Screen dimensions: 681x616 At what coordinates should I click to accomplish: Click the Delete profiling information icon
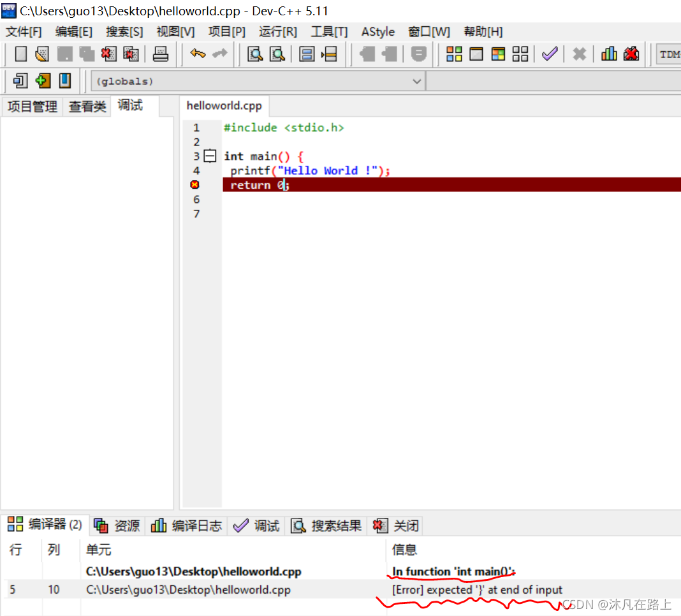tap(631, 54)
